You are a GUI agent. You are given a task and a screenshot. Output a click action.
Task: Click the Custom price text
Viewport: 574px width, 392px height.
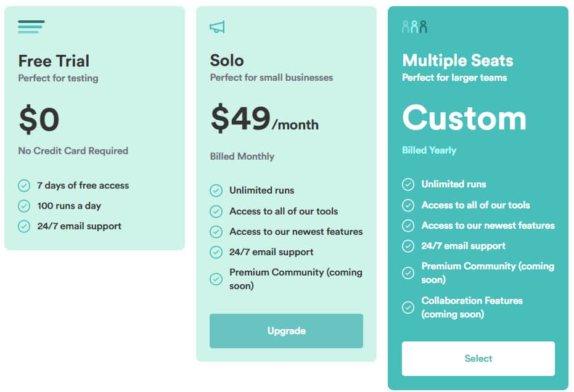(x=464, y=117)
